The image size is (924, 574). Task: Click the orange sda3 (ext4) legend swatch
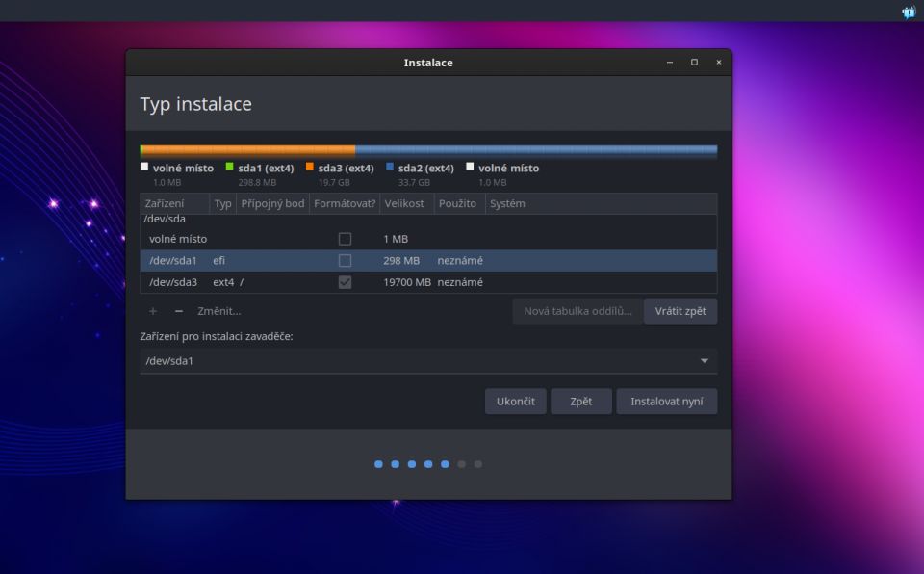(x=309, y=167)
